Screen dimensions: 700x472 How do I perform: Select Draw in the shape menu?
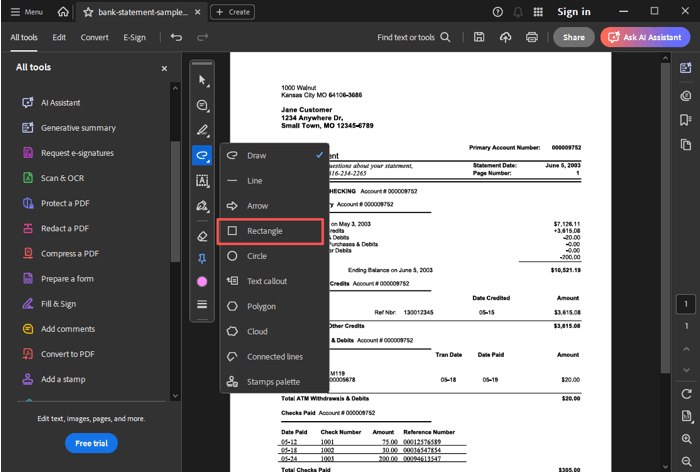click(274, 155)
